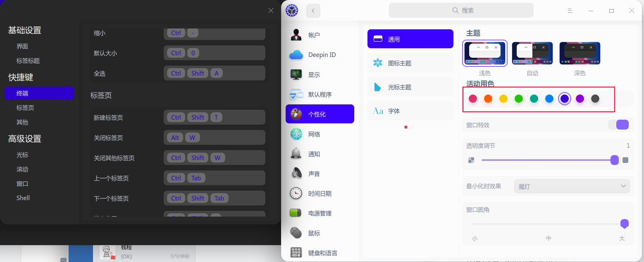Edit the 默认大小 shortcut Ctrl 0 field
Screen dimensions: 644x262
[x=215, y=53]
